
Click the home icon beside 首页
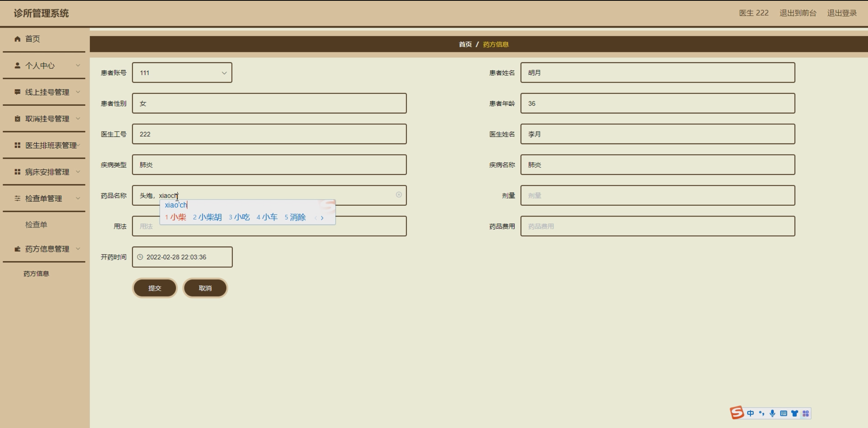pyautogui.click(x=17, y=39)
